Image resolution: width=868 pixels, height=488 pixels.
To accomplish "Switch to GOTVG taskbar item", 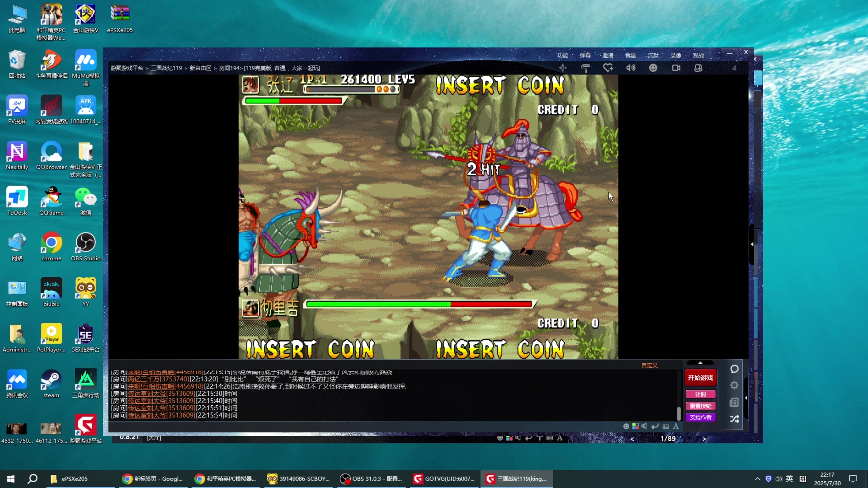I will 444,479.
